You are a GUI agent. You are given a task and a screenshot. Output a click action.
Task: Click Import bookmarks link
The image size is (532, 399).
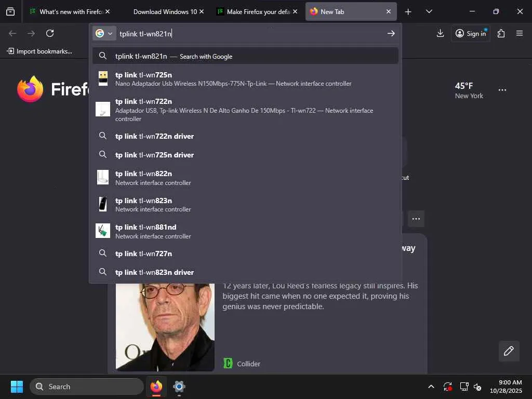[39, 51]
